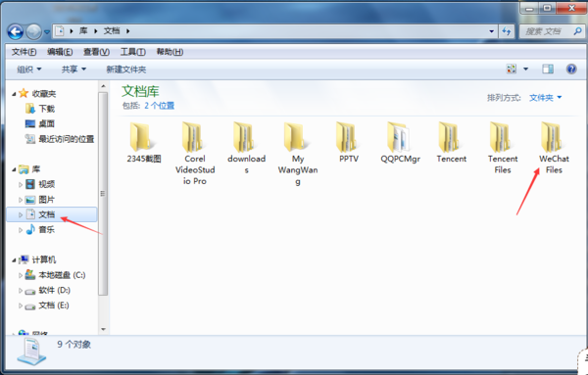Select 本地磁盘 (C:) drive
The width and height of the screenshot is (588, 375).
tap(56, 275)
